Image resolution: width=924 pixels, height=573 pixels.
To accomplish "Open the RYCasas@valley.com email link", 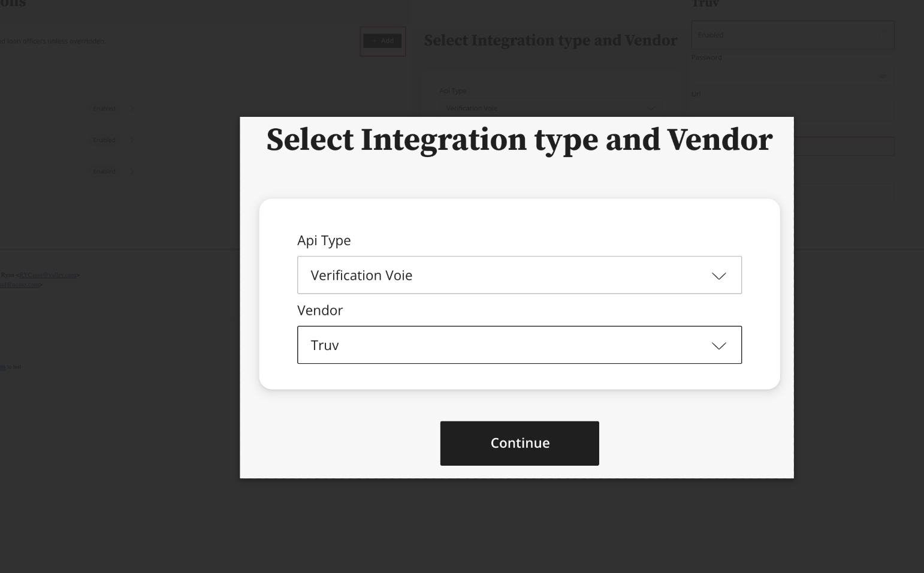I will [48, 275].
